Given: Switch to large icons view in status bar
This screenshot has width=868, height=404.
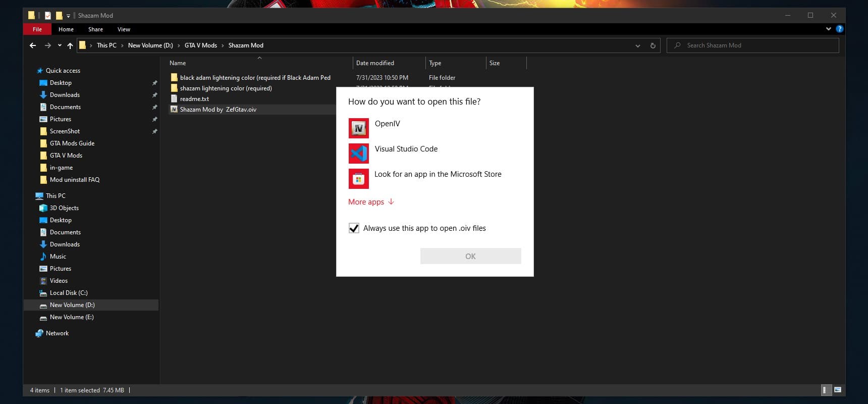Looking at the screenshot, I should click(x=838, y=390).
